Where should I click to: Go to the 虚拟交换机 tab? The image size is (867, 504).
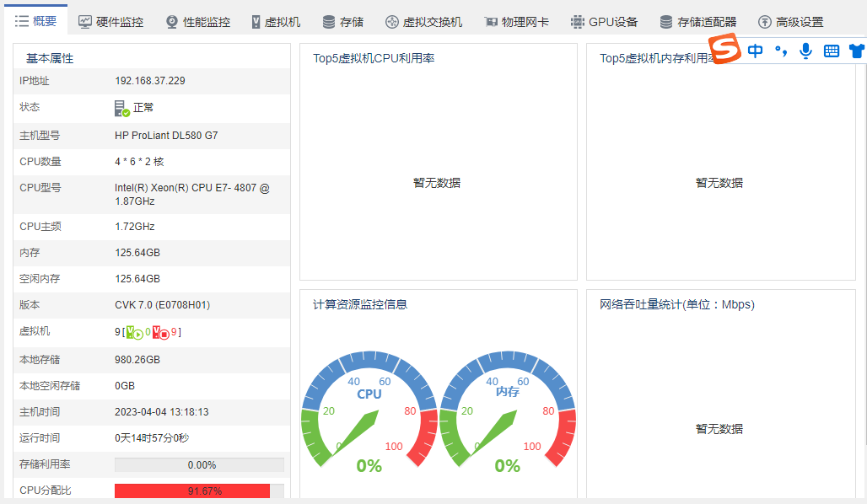tap(423, 22)
